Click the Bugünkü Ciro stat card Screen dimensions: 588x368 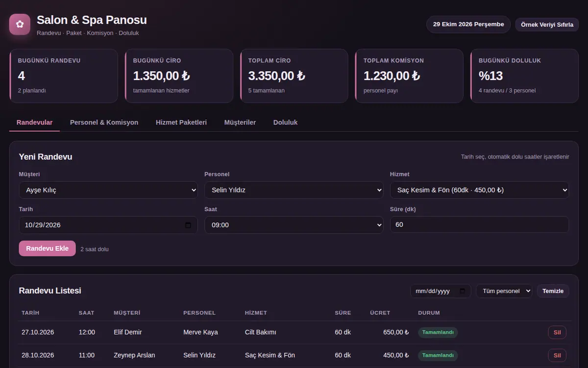click(x=179, y=76)
